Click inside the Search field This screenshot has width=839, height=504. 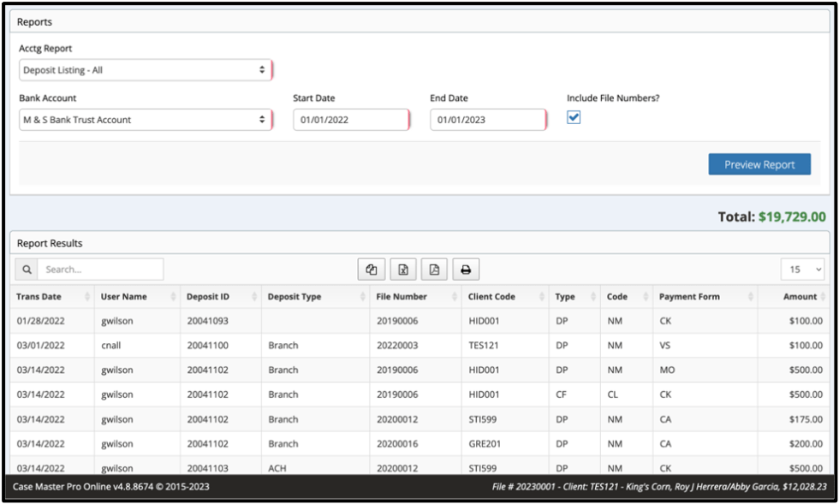click(x=101, y=269)
